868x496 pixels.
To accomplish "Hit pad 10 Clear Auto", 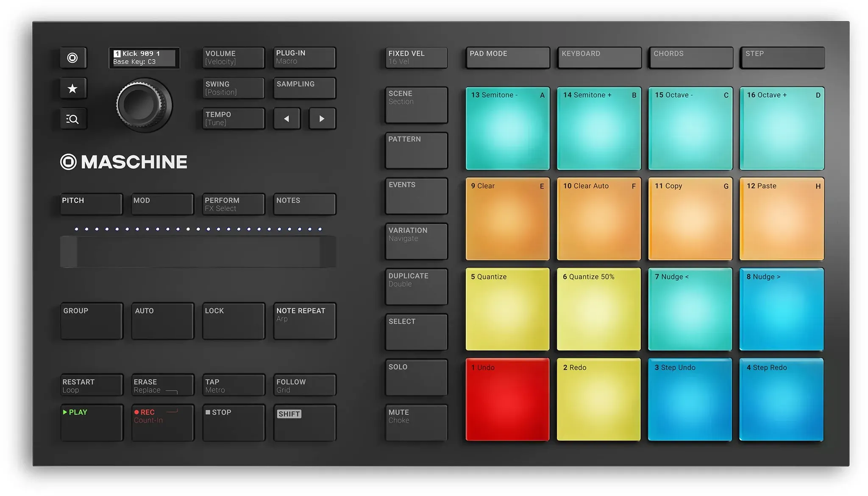I will click(599, 219).
